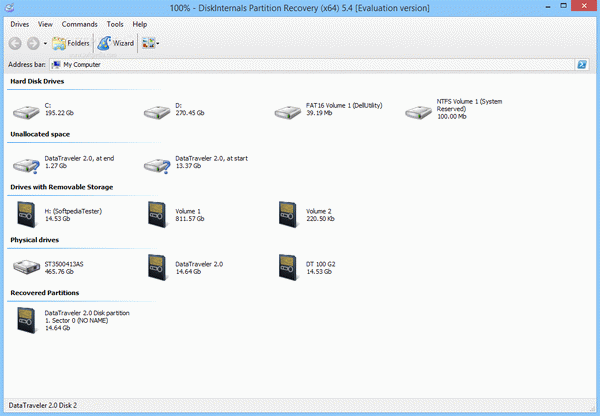
Task: Open the Help menu
Action: coord(140,24)
